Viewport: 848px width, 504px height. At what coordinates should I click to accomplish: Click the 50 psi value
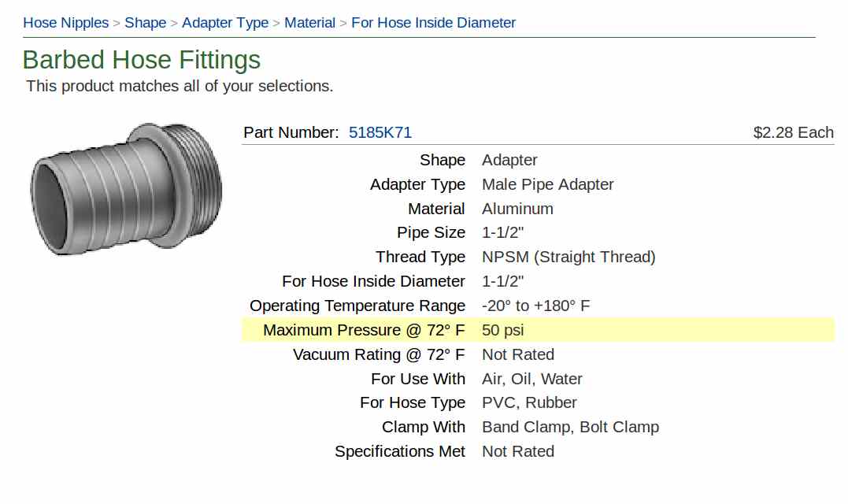503,331
